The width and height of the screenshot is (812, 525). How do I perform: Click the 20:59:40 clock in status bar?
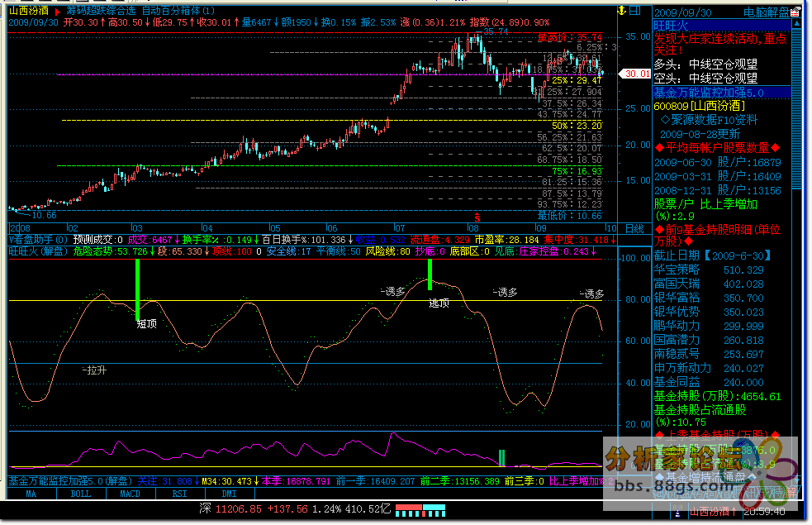click(764, 512)
